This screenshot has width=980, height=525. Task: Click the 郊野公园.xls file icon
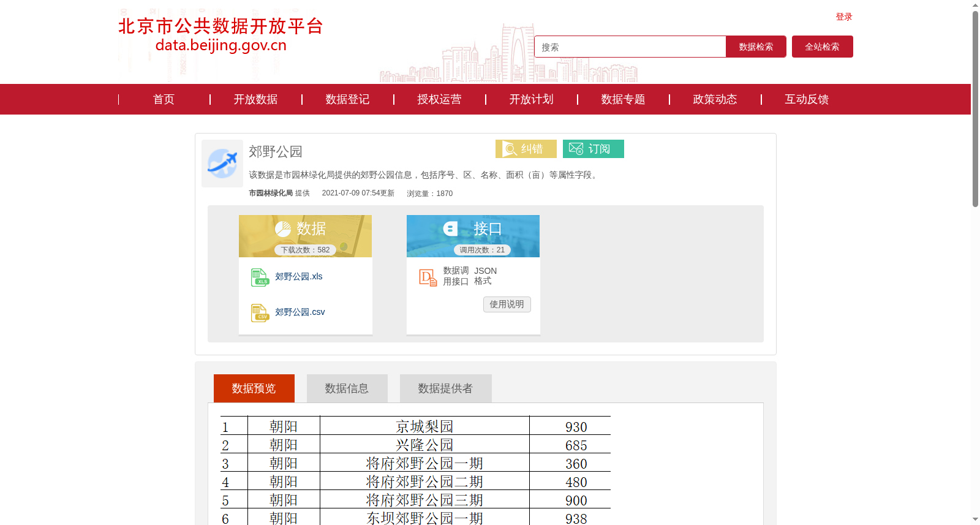pos(260,278)
